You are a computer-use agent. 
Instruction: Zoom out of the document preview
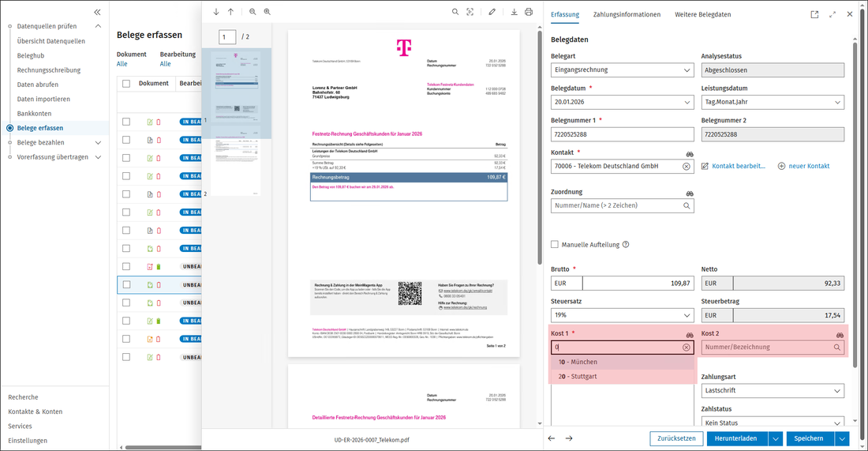point(253,12)
